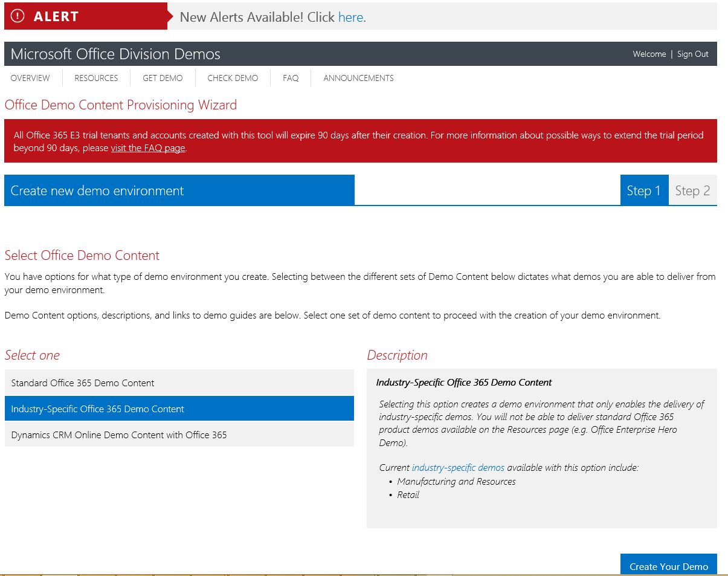Click the Microsoft Office Division Demos title
The height and width of the screenshot is (576, 728).
coord(115,54)
